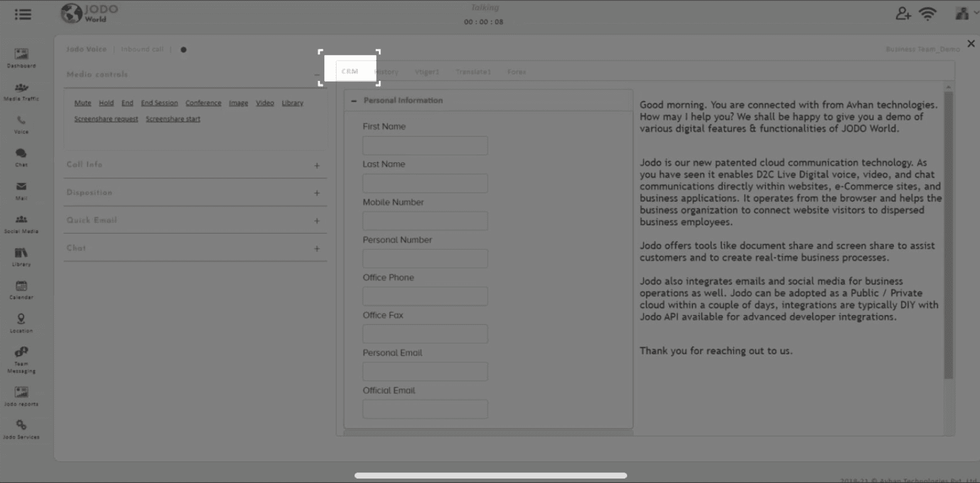The width and height of the screenshot is (980, 483).
Task: Switch to the Translate1 tab
Action: point(473,72)
